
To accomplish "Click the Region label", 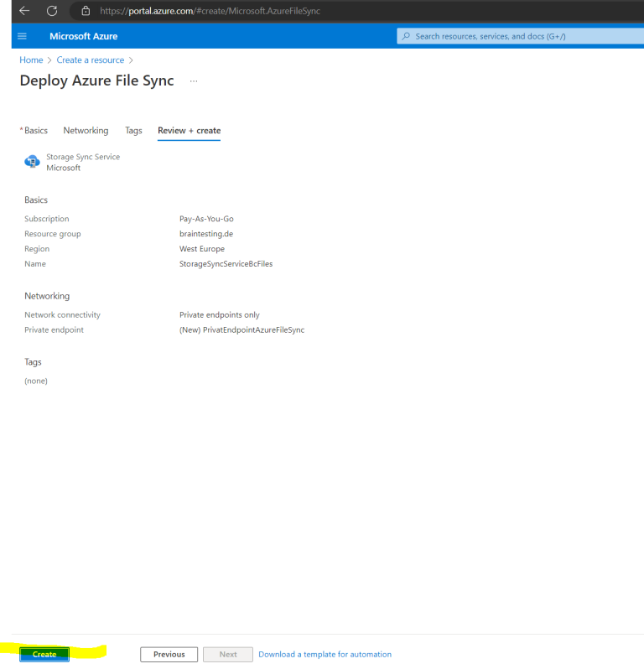I will pyautogui.click(x=37, y=249).
